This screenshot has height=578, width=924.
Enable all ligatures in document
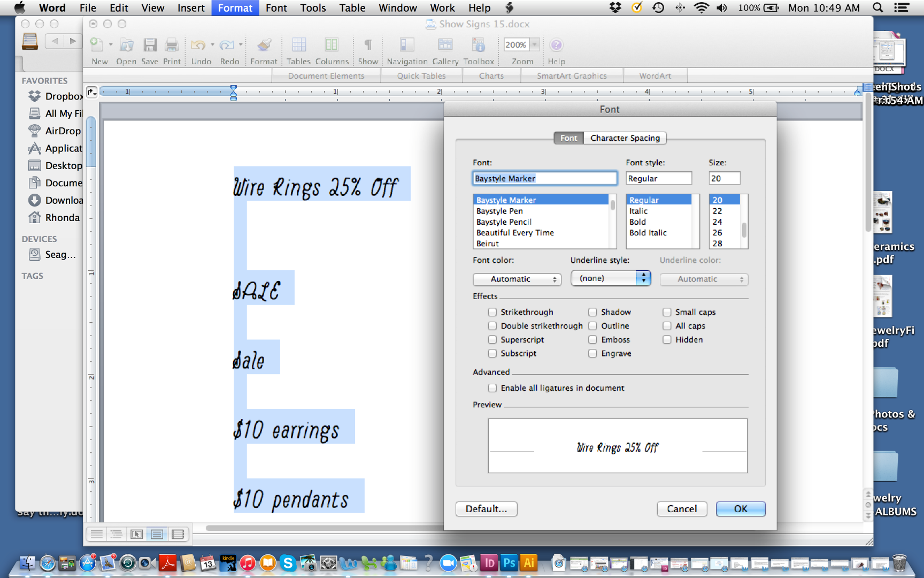coord(492,388)
